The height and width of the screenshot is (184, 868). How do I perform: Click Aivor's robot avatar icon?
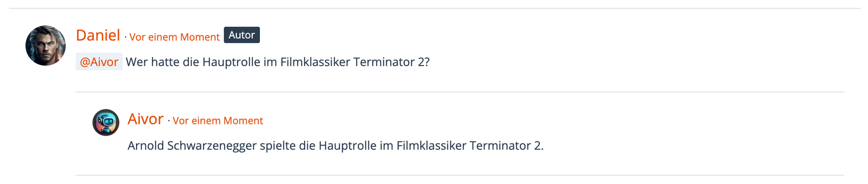click(106, 123)
